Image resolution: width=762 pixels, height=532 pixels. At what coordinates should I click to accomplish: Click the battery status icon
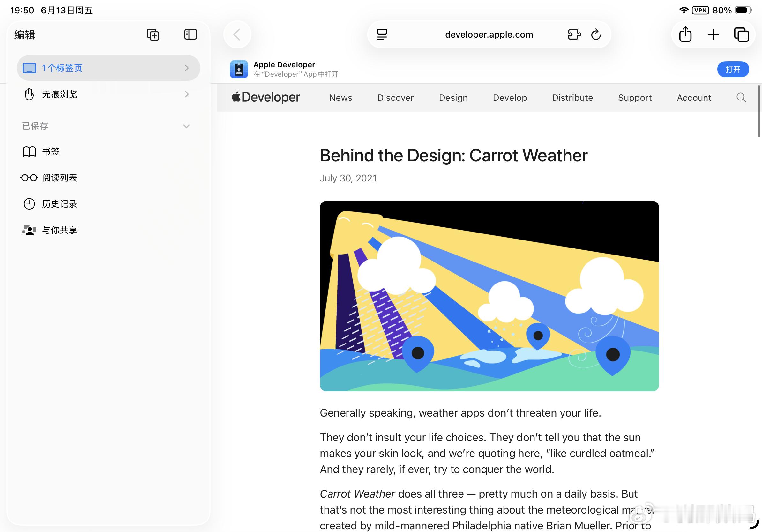[744, 10]
